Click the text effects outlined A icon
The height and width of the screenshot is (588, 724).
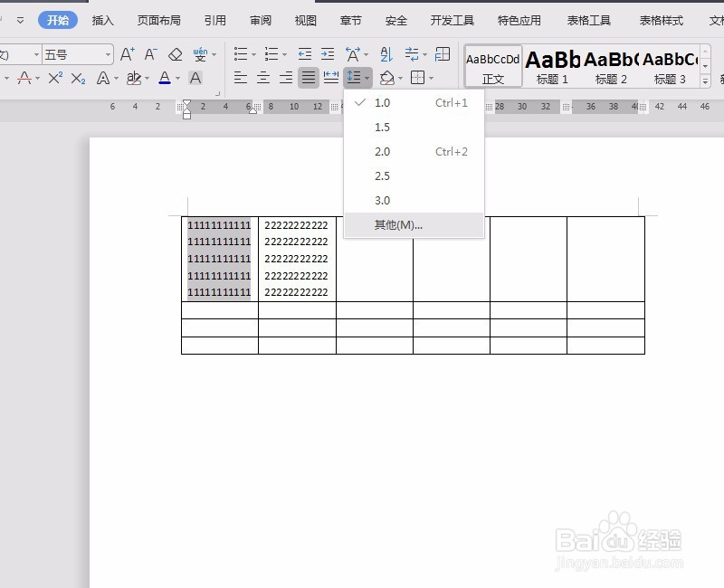(x=103, y=78)
